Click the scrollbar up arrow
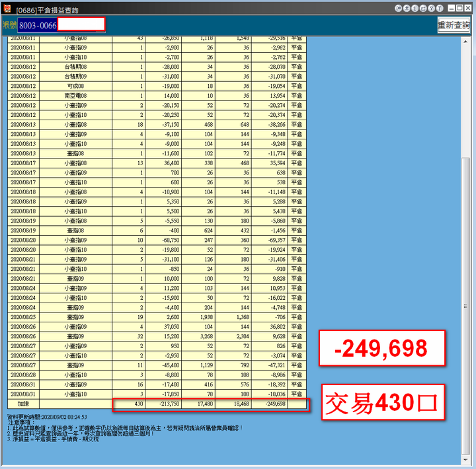This screenshot has height=469, width=476. 465,42
